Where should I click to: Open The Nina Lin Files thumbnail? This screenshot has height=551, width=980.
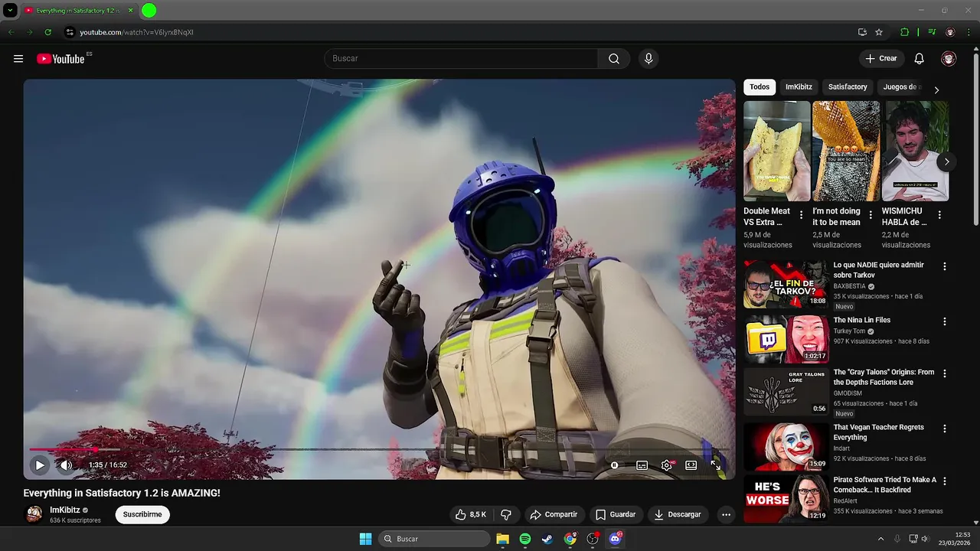[x=786, y=339]
